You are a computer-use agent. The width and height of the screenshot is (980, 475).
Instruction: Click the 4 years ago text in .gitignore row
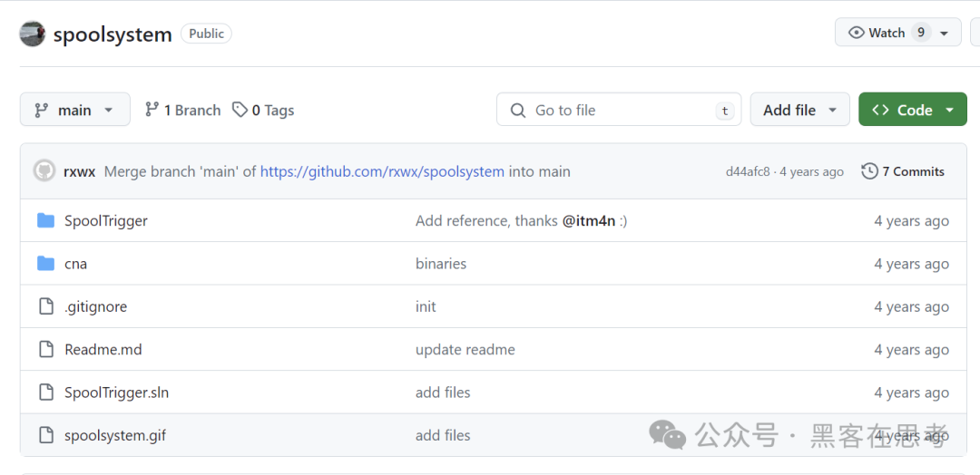point(911,307)
